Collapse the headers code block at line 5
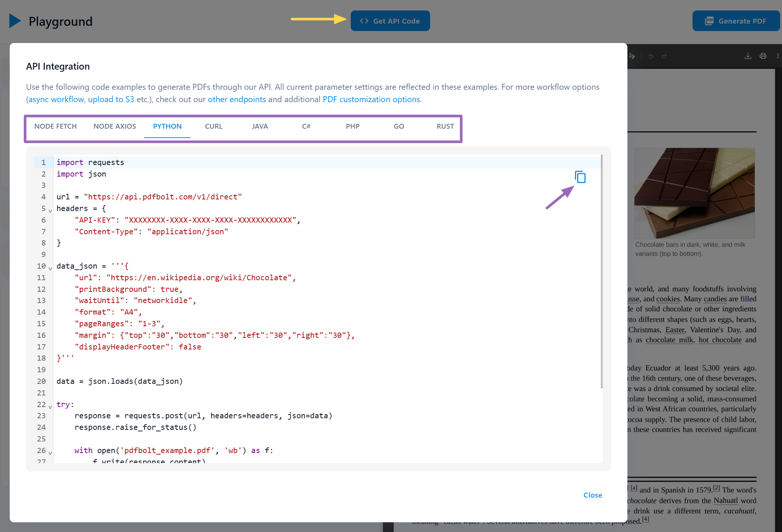 [x=50, y=211]
